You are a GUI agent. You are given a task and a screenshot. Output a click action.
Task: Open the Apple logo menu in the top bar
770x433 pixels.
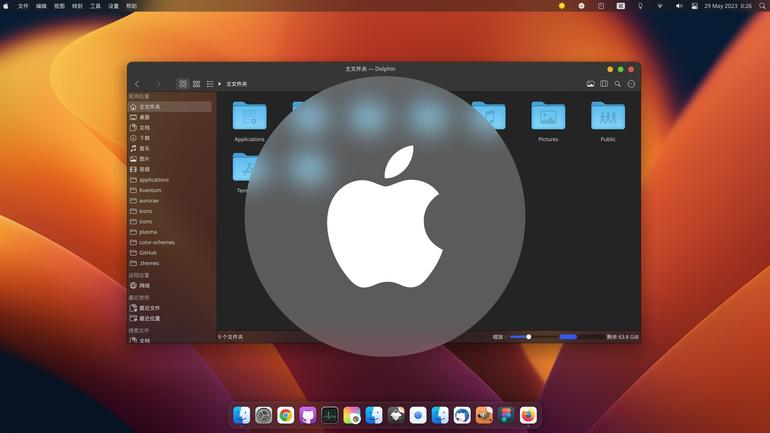[x=6, y=6]
